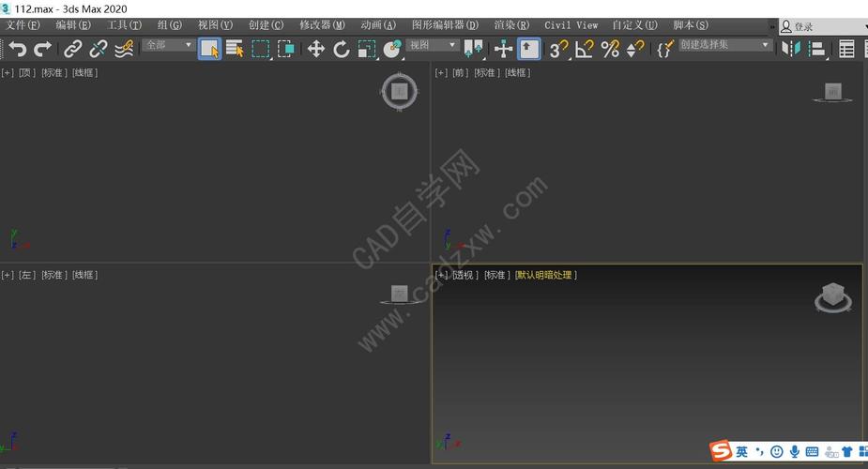Screen dimensions: 868x469
Task: Click [线框] in the 顶 viewport
Action: pos(84,73)
